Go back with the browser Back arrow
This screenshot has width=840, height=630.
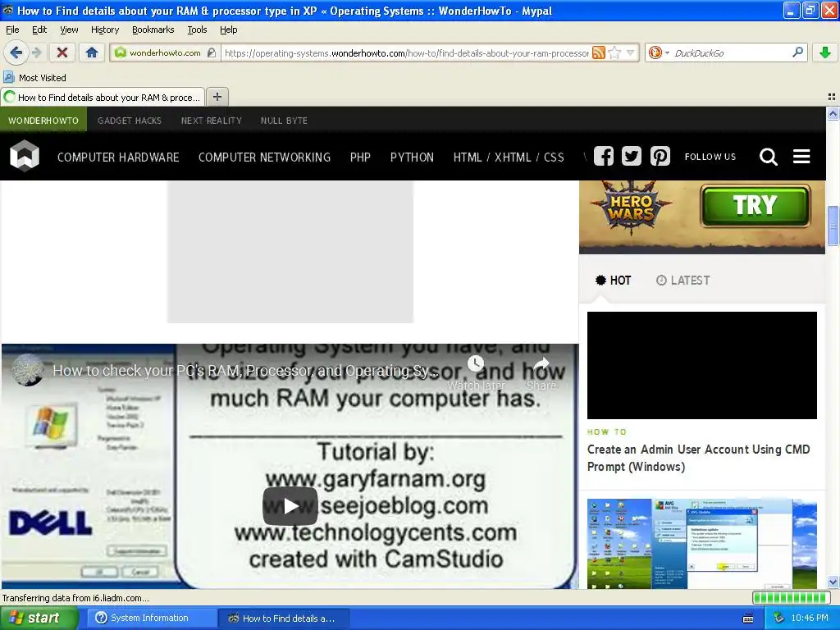[16, 52]
